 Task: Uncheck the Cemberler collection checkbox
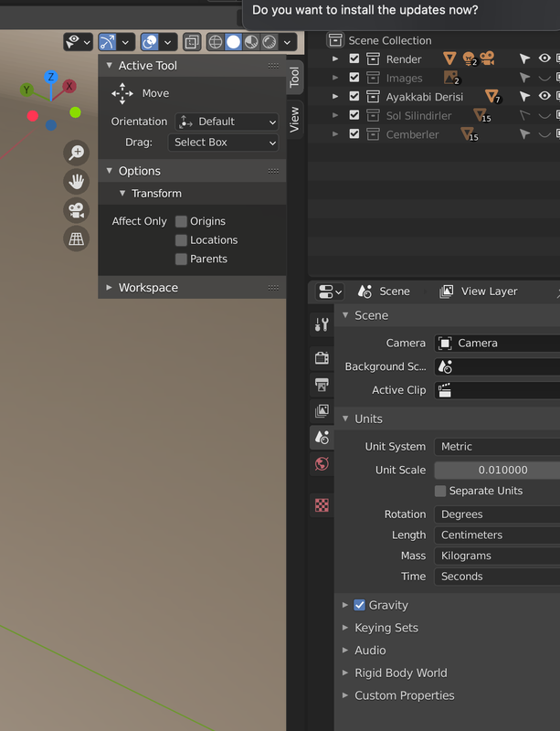coord(354,134)
